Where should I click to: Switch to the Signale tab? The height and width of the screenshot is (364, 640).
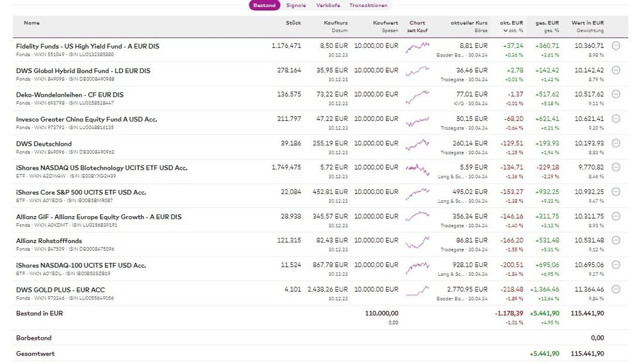coord(296,5)
